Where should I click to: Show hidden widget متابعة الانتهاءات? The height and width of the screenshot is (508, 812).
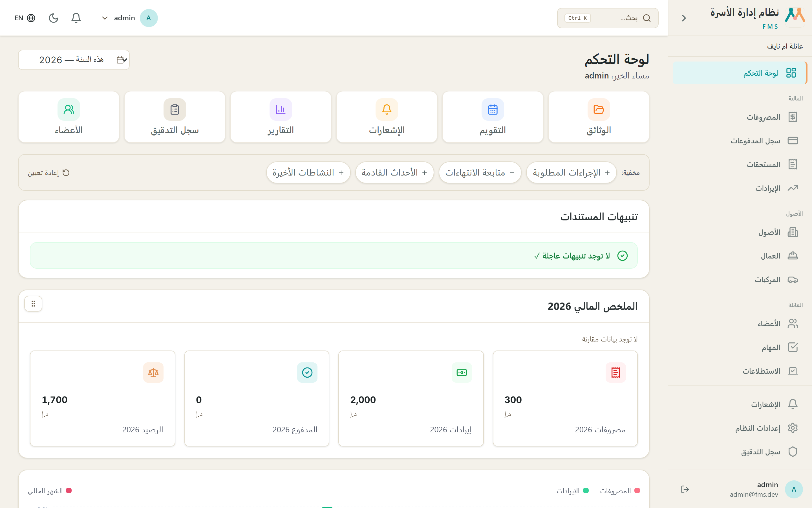coord(480,172)
